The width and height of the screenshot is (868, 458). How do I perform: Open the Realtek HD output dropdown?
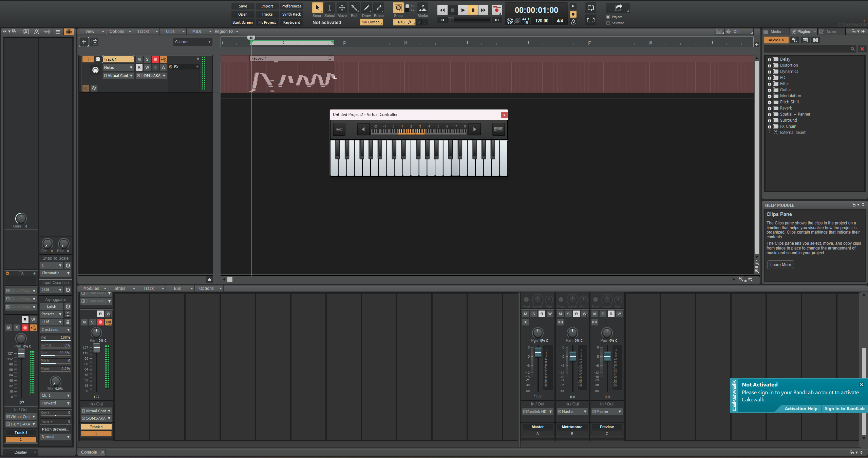pos(538,412)
